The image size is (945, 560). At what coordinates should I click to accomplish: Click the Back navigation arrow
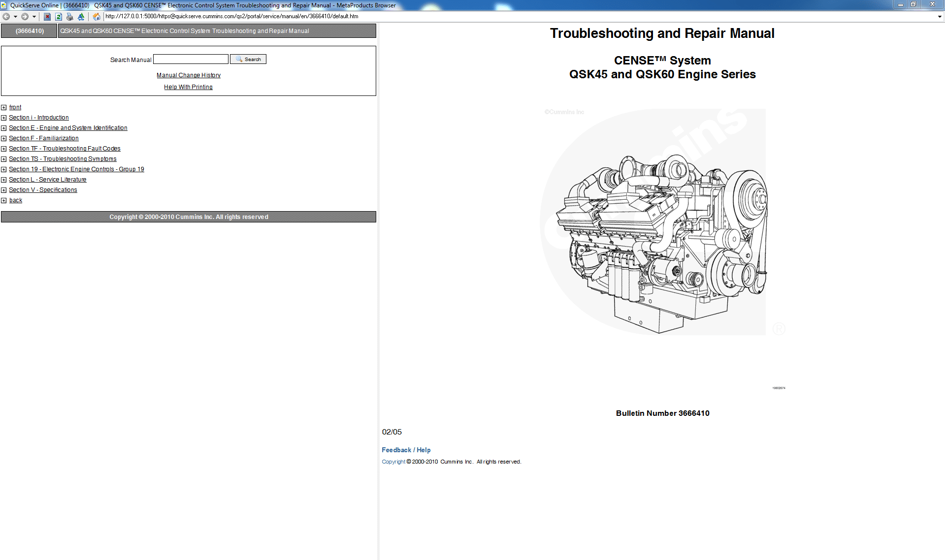tap(6, 16)
